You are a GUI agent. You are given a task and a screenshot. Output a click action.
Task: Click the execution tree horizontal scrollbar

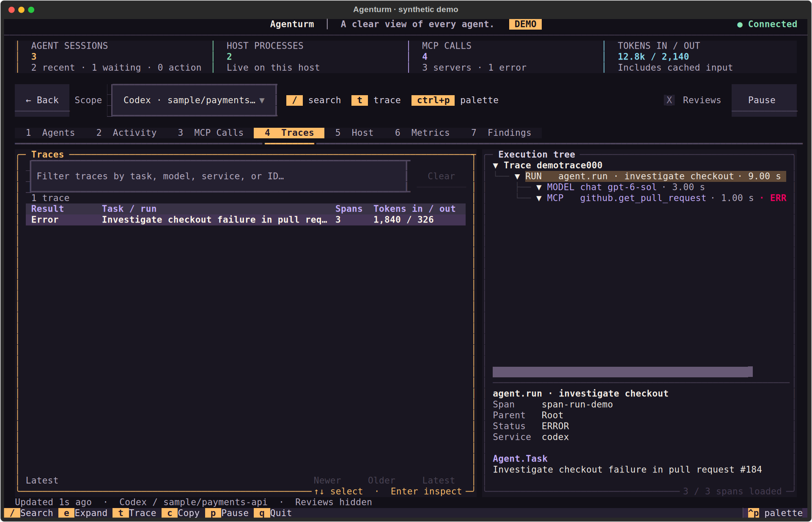click(x=623, y=372)
